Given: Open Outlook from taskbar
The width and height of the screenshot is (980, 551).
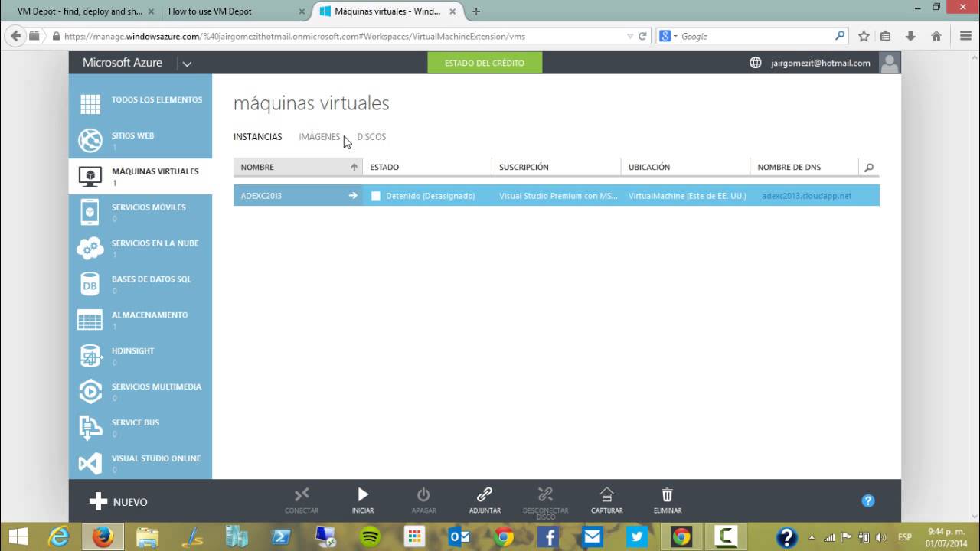Looking at the screenshot, I should [x=459, y=536].
